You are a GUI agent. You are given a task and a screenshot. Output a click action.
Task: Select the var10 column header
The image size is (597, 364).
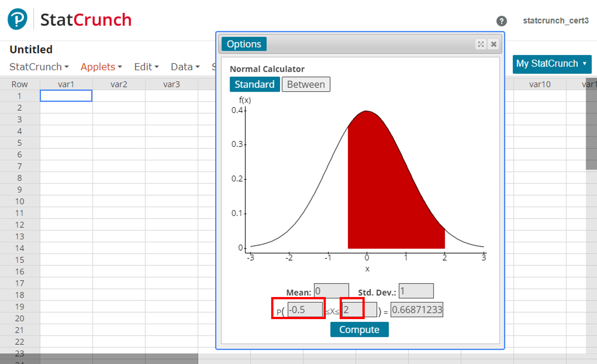tap(540, 84)
